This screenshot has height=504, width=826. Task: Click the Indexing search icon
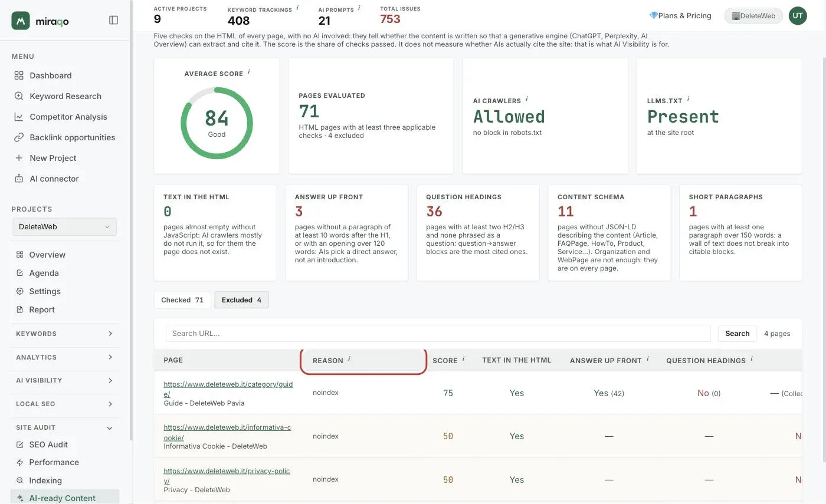[20, 480]
